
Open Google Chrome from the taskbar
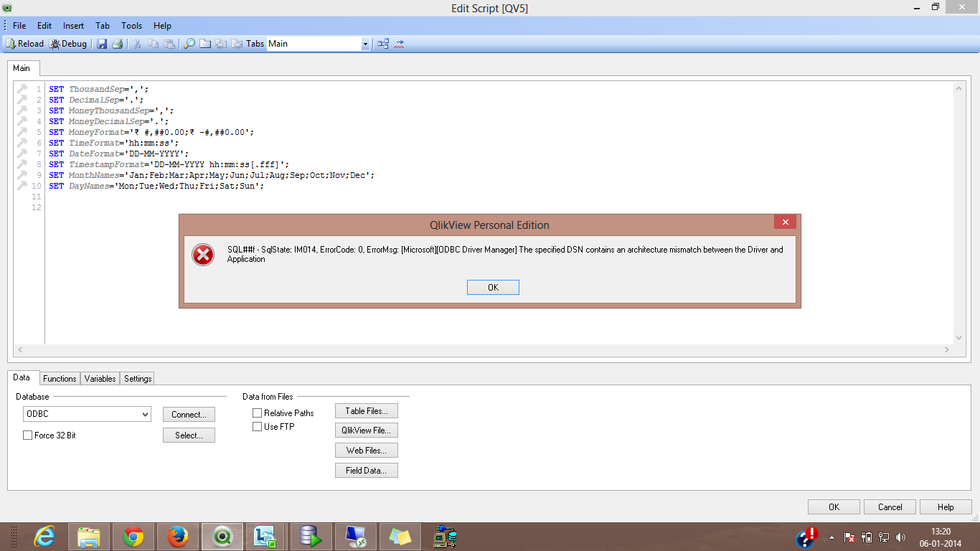tap(133, 537)
